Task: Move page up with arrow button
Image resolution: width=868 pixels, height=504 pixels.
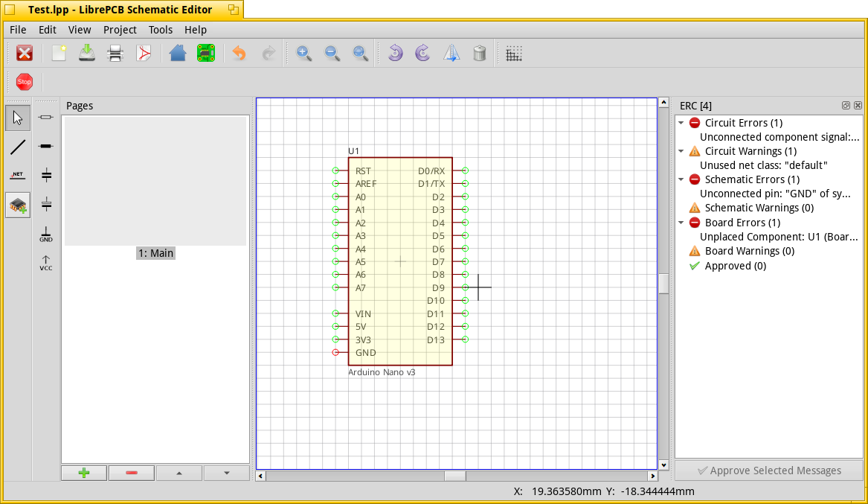Action: 179,473
